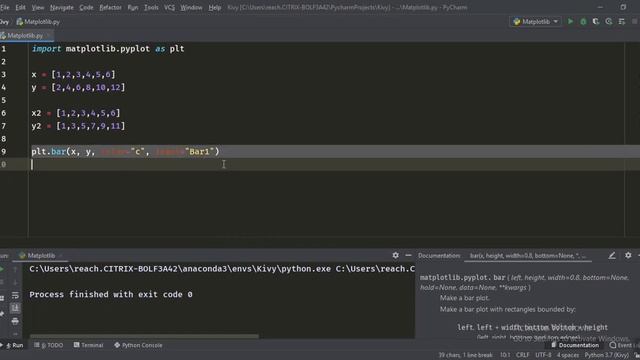
Task: Open the Terminal tool window
Action: (89, 345)
